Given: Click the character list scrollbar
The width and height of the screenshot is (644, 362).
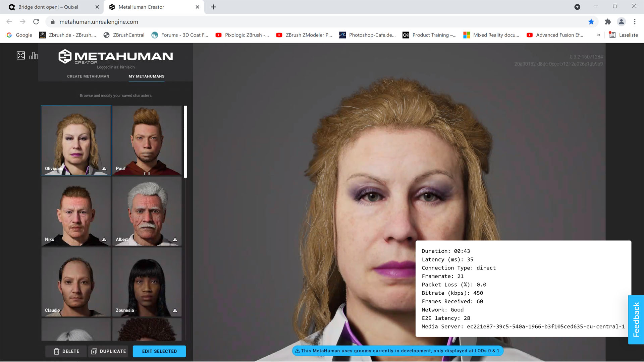Looking at the screenshot, I should (x=185, y=142).
